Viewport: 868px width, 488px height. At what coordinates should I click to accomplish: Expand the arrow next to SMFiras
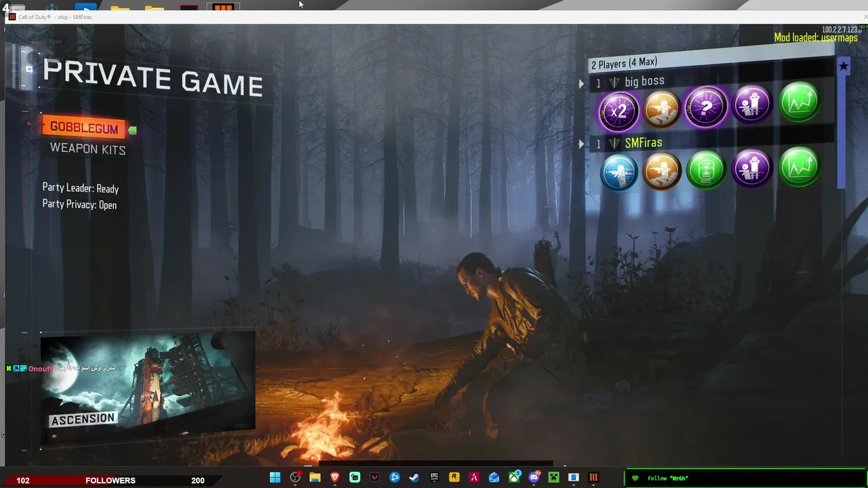[581, 144]
